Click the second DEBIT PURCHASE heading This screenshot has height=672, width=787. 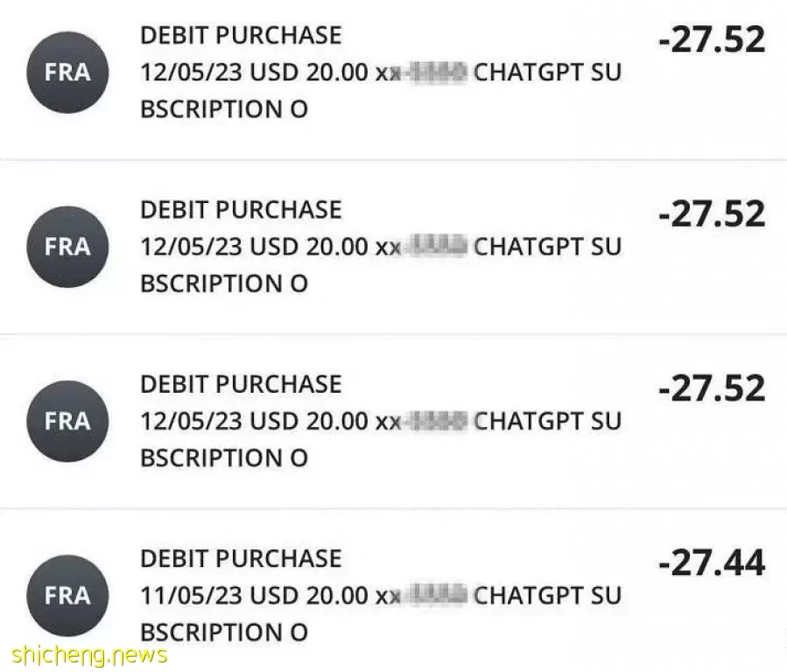click(241, 210)
